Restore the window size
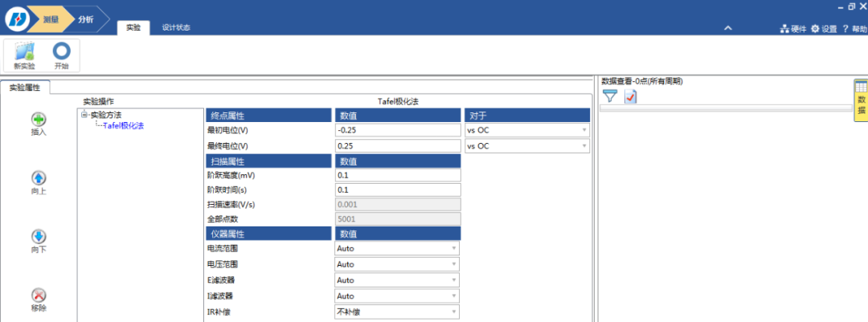 click(x=852, y=6)
